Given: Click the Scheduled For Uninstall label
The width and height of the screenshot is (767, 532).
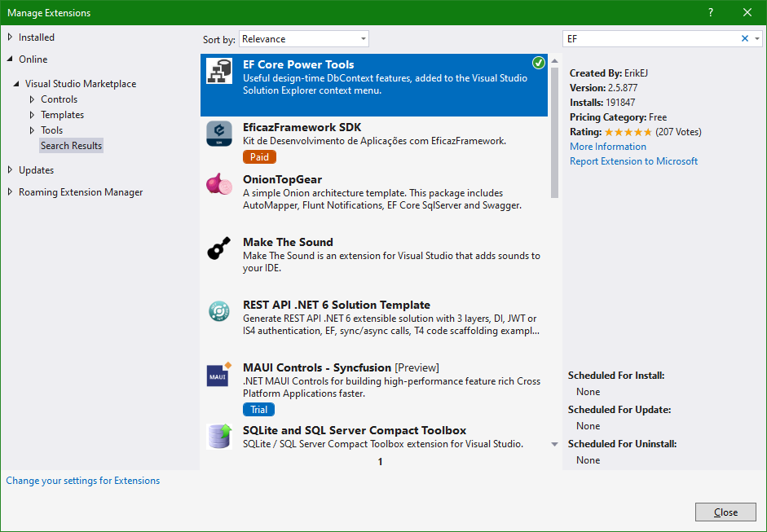Looking at the screenshot, I should coord(622,444).
